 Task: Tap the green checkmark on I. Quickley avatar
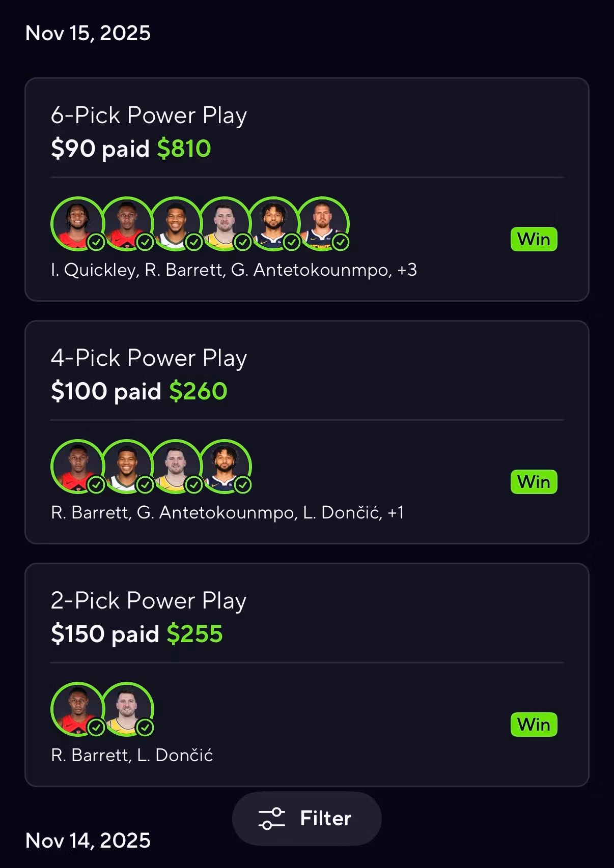[x=96, y=242]
